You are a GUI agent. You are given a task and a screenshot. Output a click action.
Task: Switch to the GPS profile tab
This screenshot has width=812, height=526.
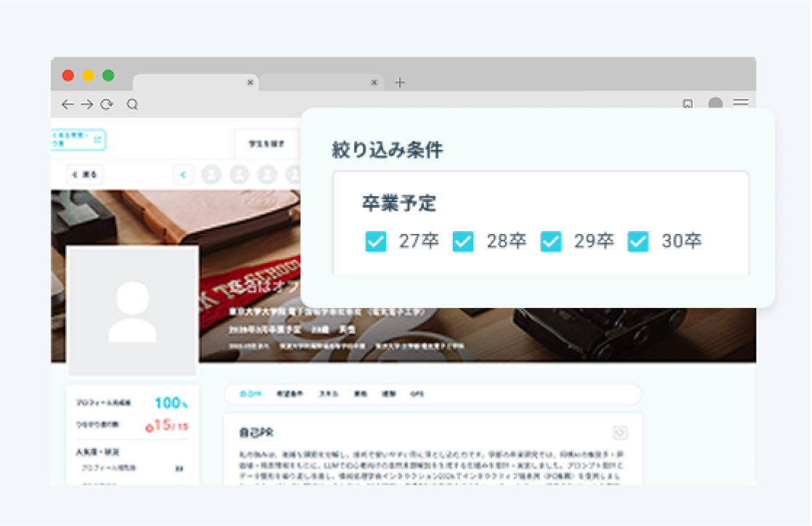417,394
